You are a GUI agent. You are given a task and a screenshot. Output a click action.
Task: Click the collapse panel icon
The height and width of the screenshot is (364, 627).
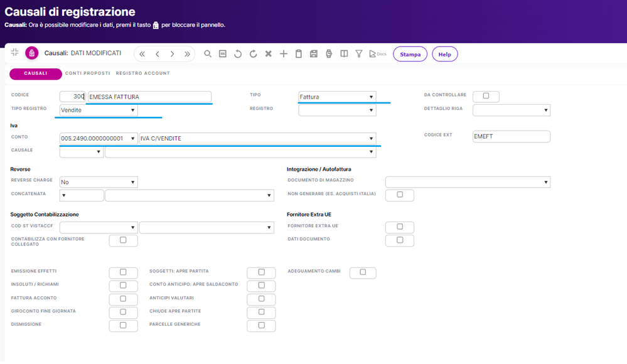point(15,52)
